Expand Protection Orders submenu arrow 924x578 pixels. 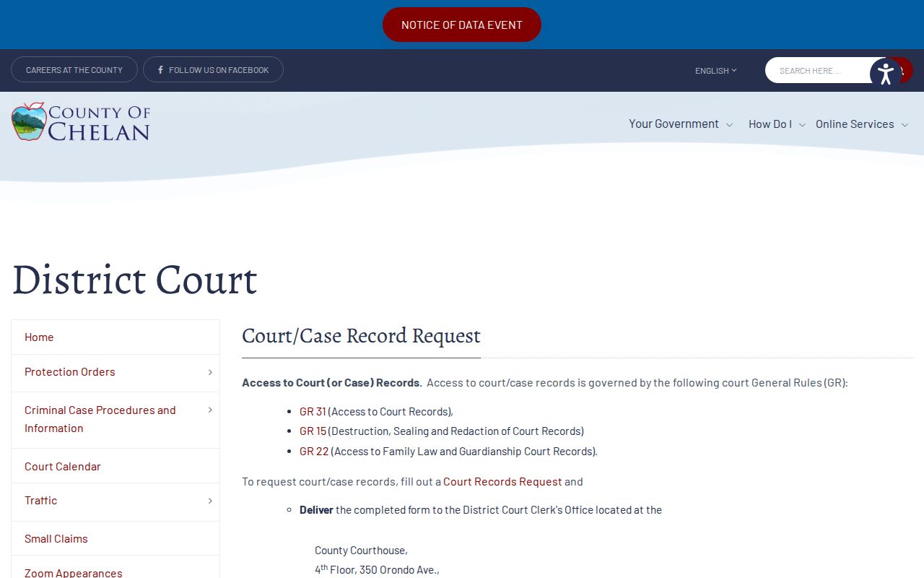[210, 372]
